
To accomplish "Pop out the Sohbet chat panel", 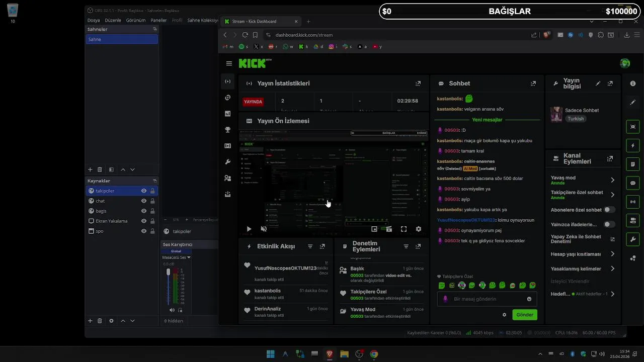I will click(x=533, y=83).
